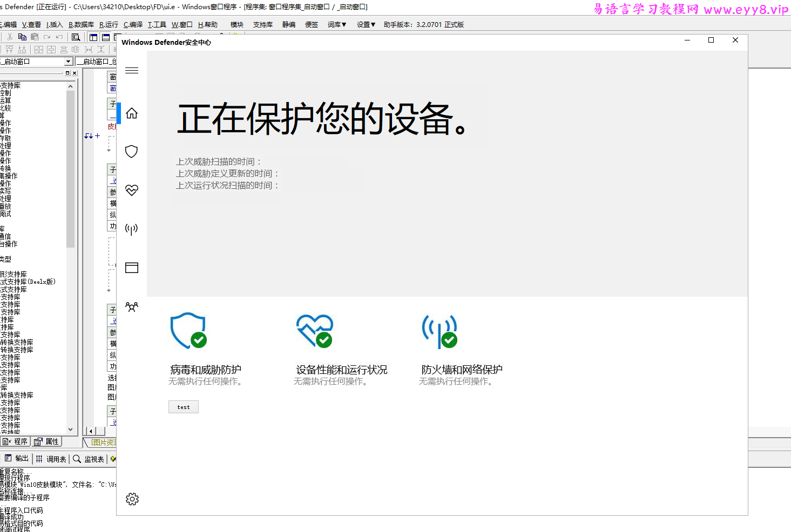Switch to the 属性 tab

tap(46, 441)
